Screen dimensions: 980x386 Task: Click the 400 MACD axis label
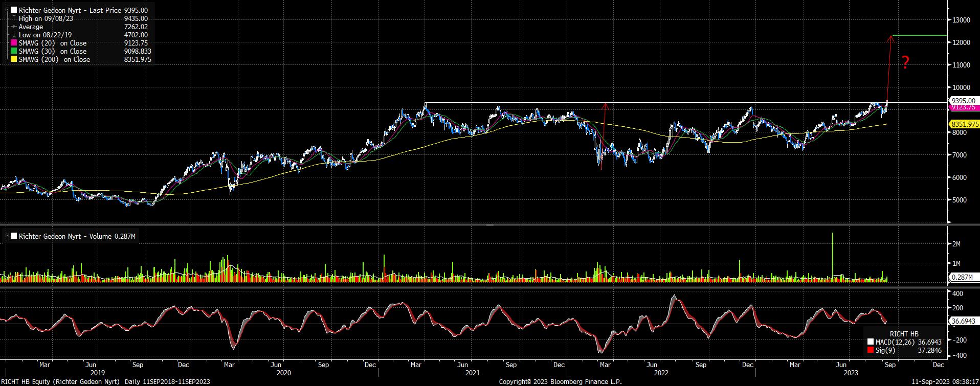957,294
